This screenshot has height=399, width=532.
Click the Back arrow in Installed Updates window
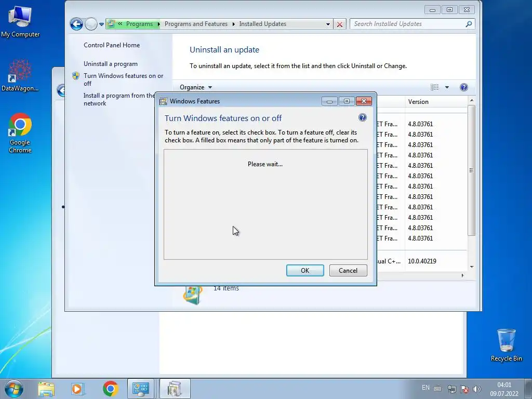(x=76, y=24)
